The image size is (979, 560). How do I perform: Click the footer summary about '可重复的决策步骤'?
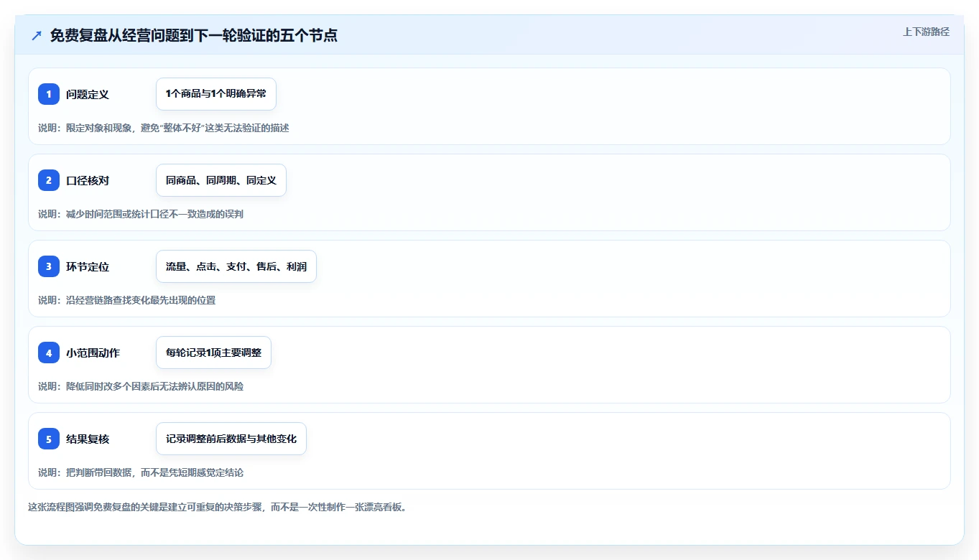pyautogui.click(x=217, y=507)
